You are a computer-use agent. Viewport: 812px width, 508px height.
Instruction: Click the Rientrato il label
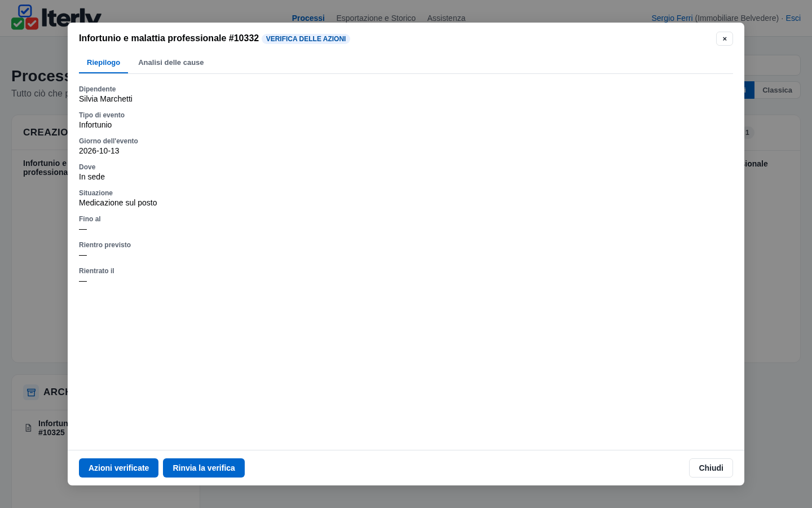tap(96, 271)
